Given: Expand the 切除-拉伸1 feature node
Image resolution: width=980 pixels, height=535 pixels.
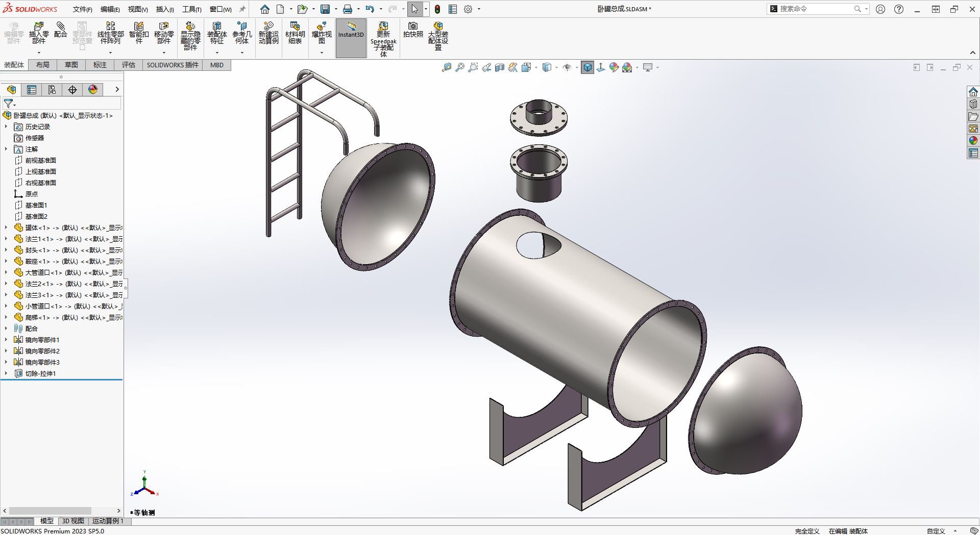Looking at the screenshot, I should pos(6,373).
